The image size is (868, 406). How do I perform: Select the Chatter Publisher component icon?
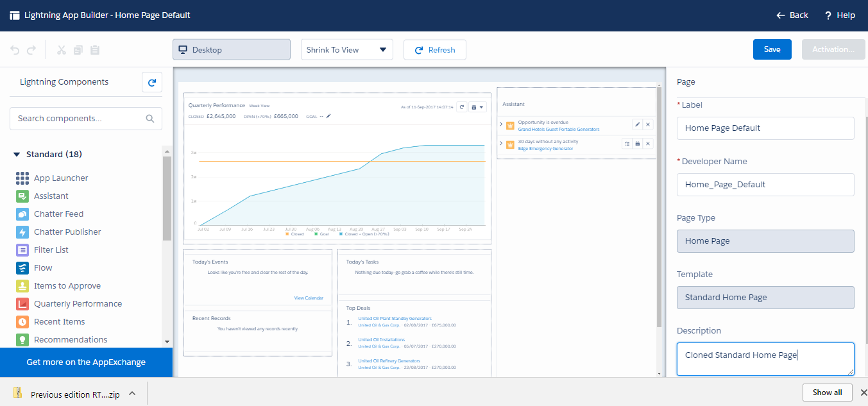click(x=22, y=232)
